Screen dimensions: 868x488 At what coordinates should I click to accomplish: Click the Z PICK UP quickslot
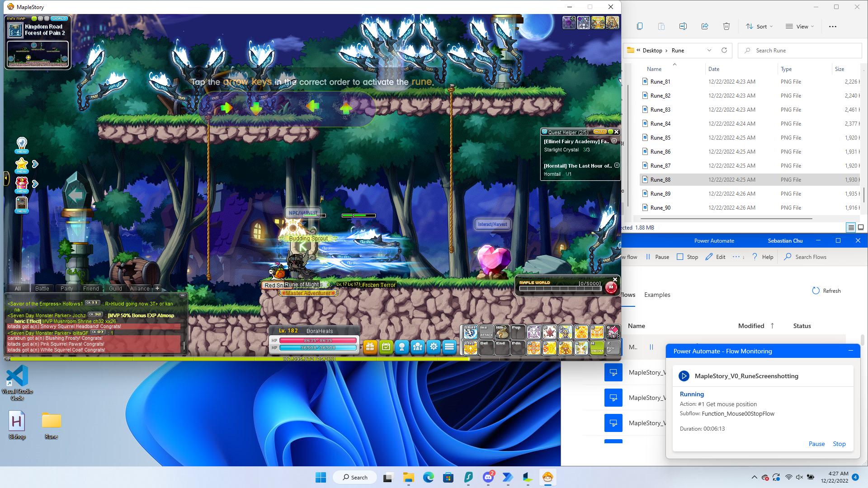click(x=613, y=347)
